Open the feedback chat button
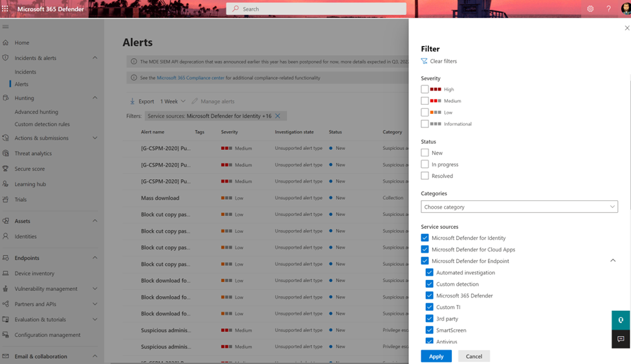 point(621,339)
